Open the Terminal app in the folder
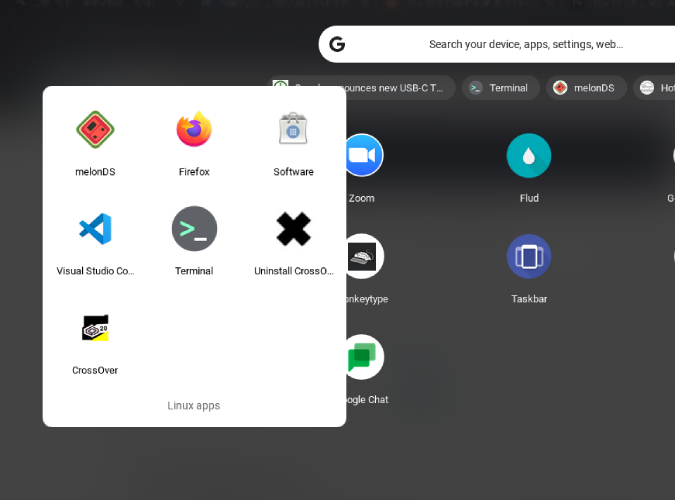This screenshot has height=500, width=675. click(194, 229)
